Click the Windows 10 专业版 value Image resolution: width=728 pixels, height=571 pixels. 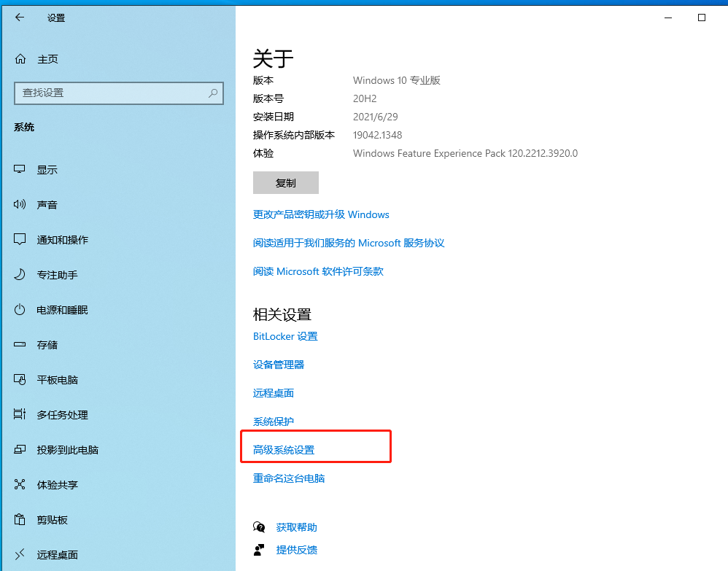397,80
